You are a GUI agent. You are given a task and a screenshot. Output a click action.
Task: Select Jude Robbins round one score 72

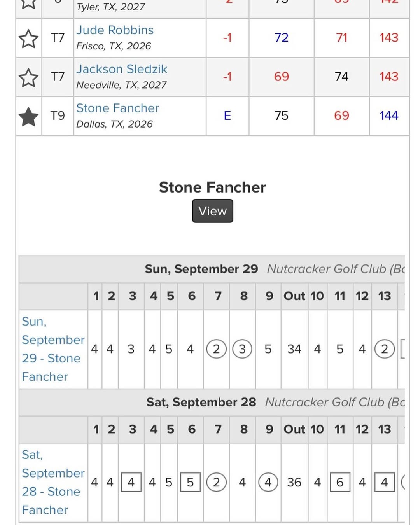click(x=281, y=38)
